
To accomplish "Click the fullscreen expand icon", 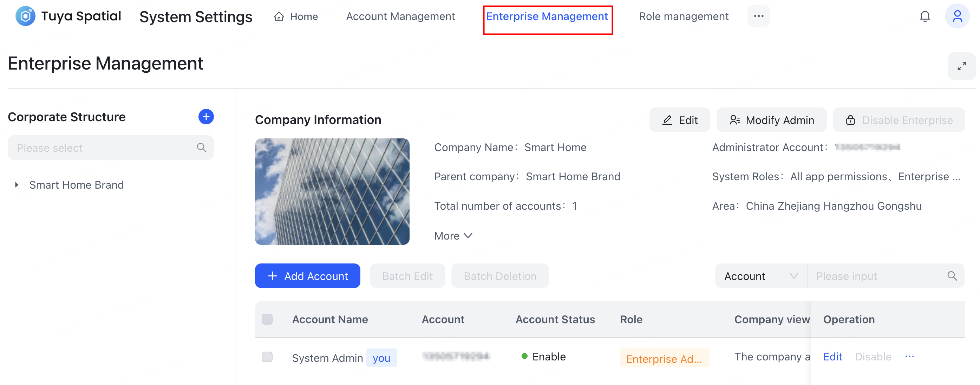I will 961,66.
